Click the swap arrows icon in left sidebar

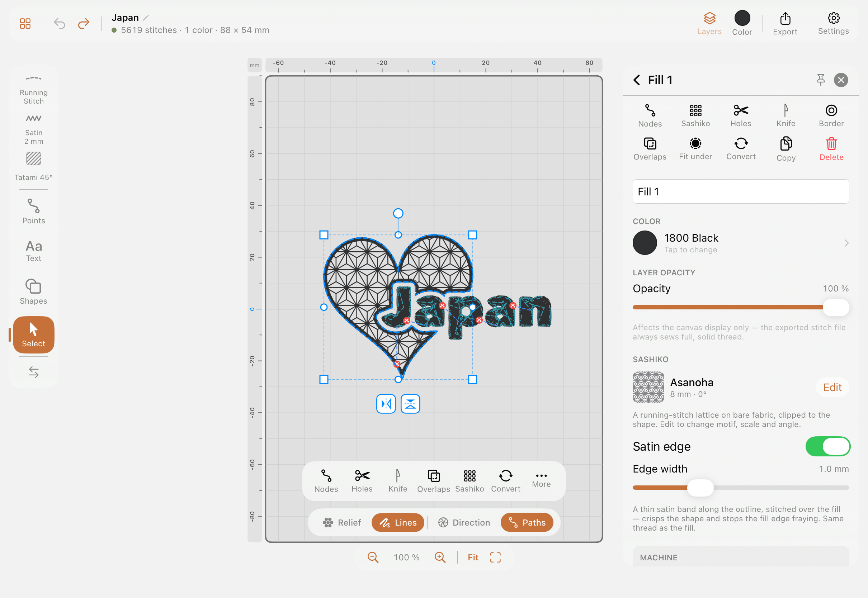[34, 372]
